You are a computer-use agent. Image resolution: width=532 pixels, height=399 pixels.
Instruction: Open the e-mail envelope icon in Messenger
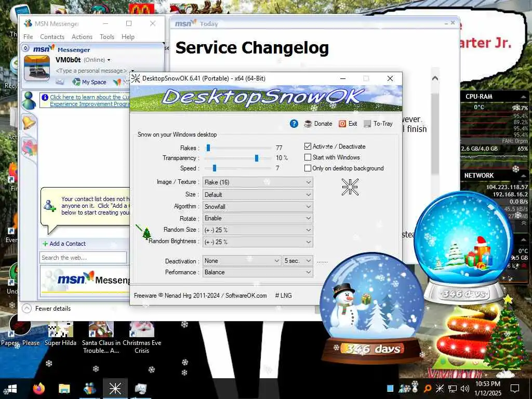tap(60, 82)
